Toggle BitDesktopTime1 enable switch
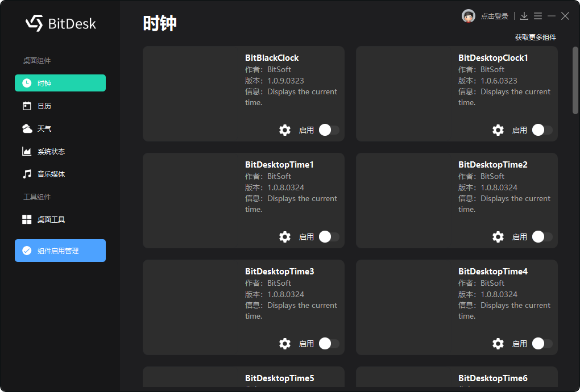This screenshot has width=580, height=392. (x=329, y=237)
